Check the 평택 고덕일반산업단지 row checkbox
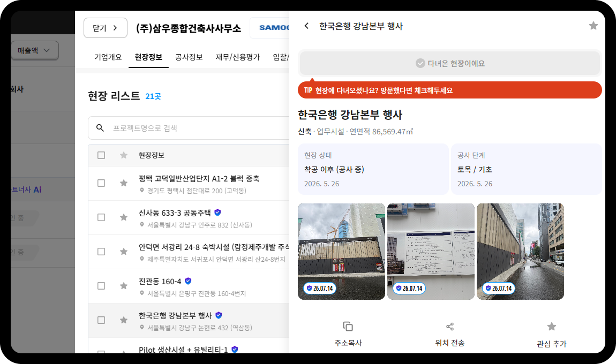The width and height of the screenshot is (616, 364). click(101, 183)
